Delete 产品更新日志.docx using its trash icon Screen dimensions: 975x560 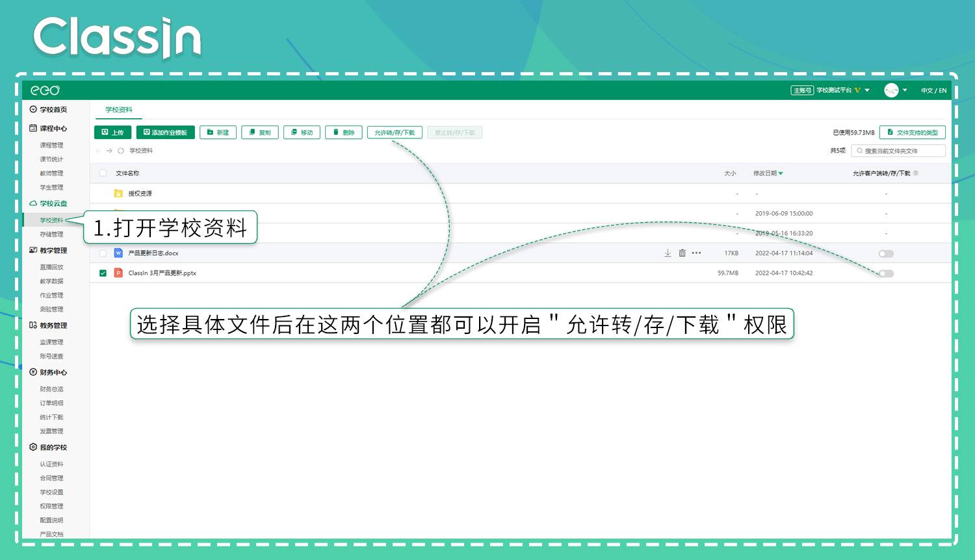pyautogui.click(x=682, y=253)
